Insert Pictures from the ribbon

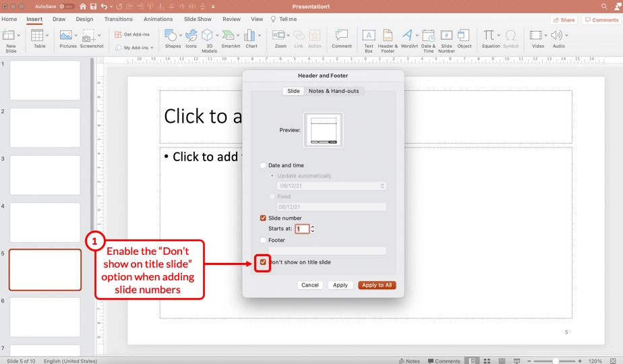click(65, 35)
